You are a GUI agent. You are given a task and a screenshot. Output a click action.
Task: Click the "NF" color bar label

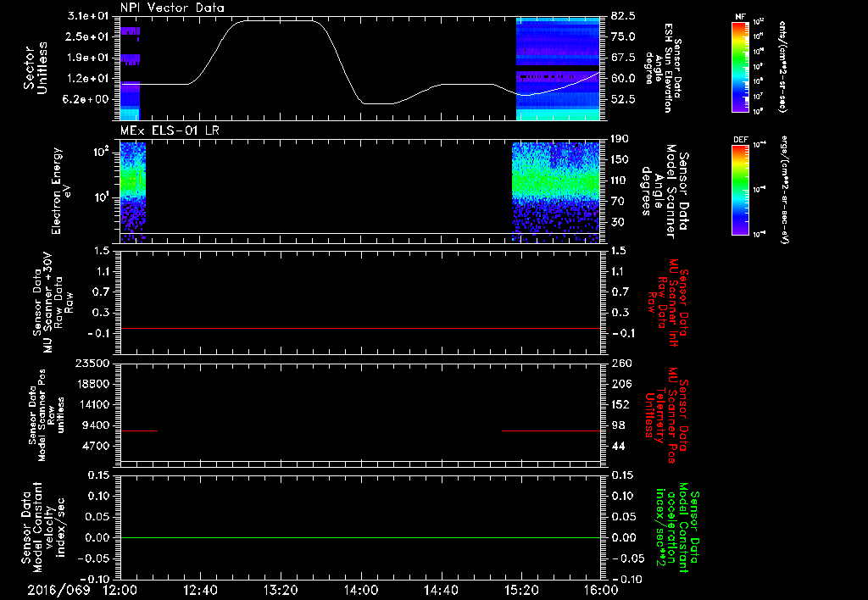[x=740, y=17]
